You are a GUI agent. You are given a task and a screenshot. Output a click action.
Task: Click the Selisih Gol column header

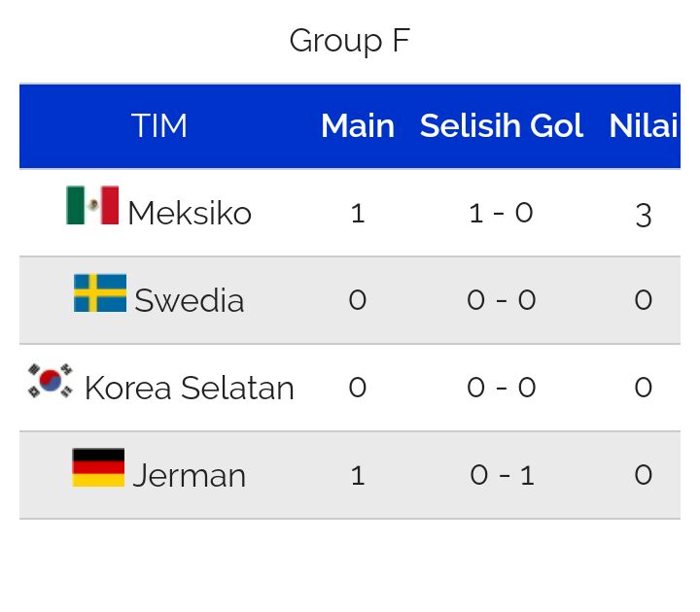[502, 125]
